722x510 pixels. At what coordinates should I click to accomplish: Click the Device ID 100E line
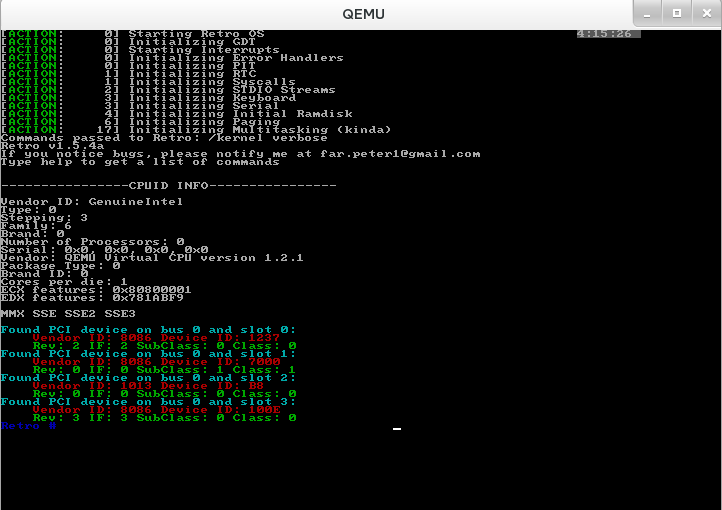click(x=156, y=410)
